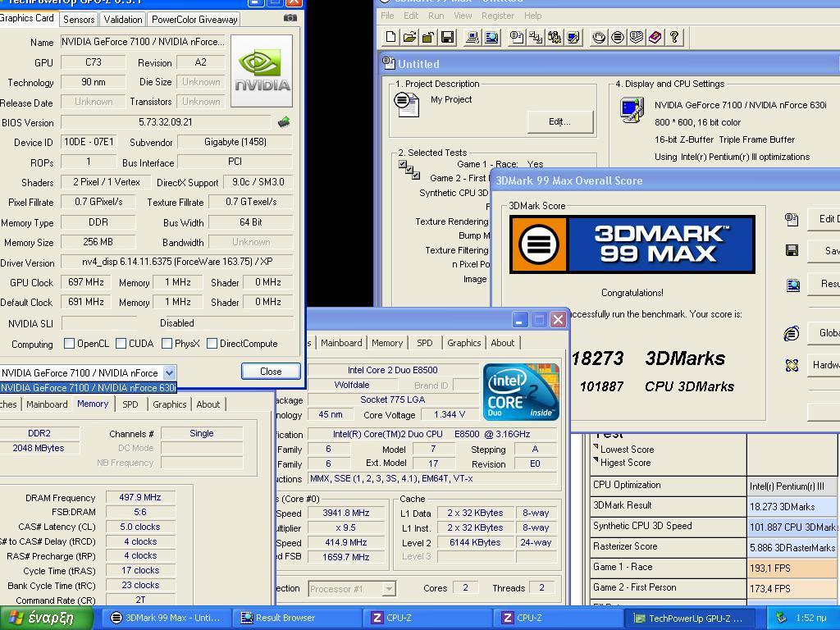Enable the PhysX checkbox
840x630 pixels.
(x=167, y=344)
